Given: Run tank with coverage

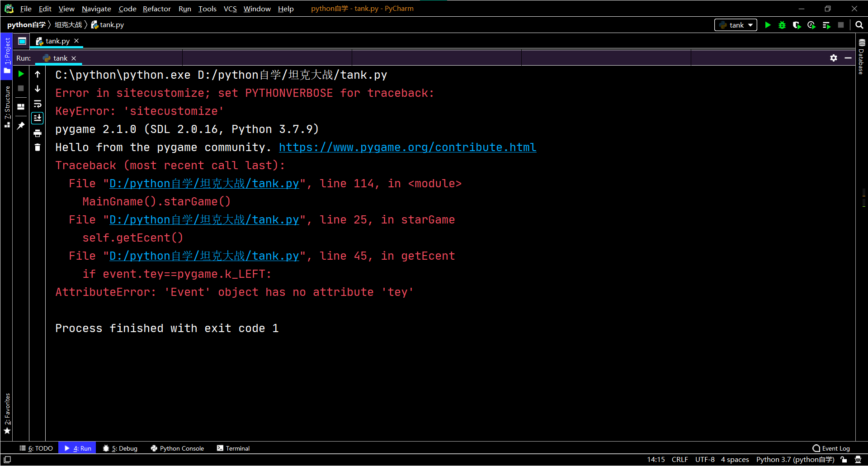Looking at the screenshot, I should click(797, 25).
